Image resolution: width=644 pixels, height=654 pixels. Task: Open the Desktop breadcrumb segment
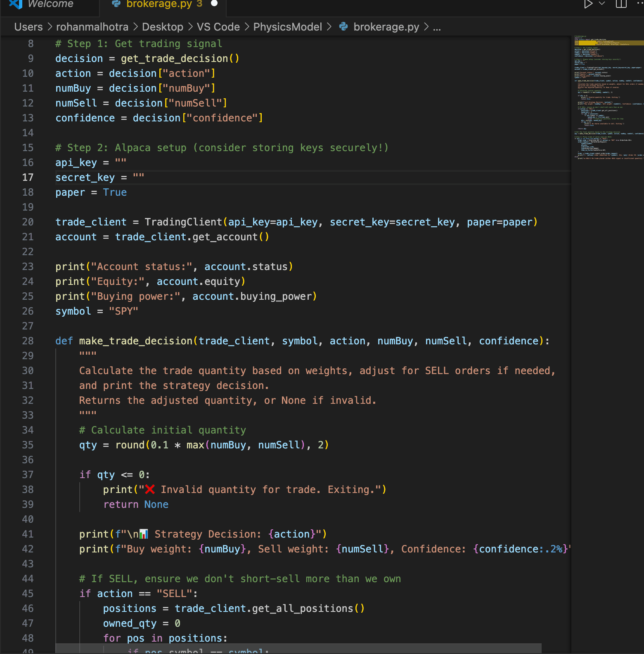click(x=163, y=27)
